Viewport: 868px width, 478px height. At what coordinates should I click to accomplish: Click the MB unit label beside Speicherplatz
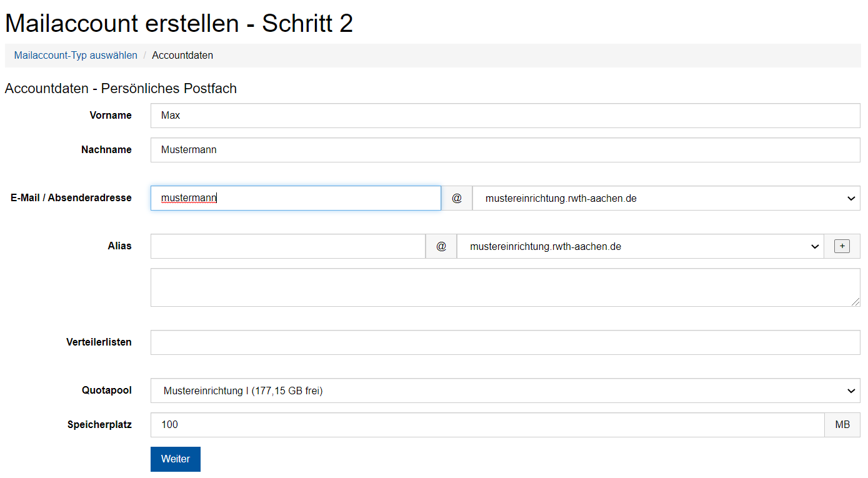tap(842, 424)
